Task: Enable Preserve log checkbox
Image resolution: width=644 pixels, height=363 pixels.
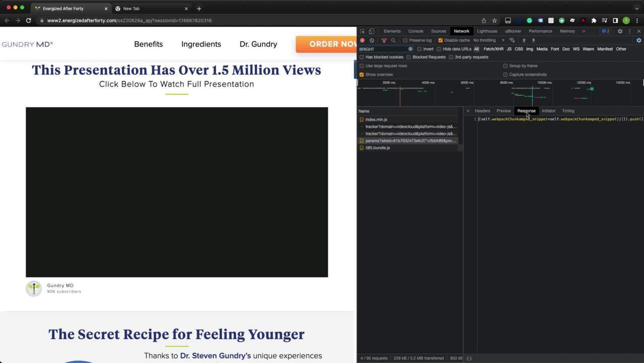Action: (405, 40)
